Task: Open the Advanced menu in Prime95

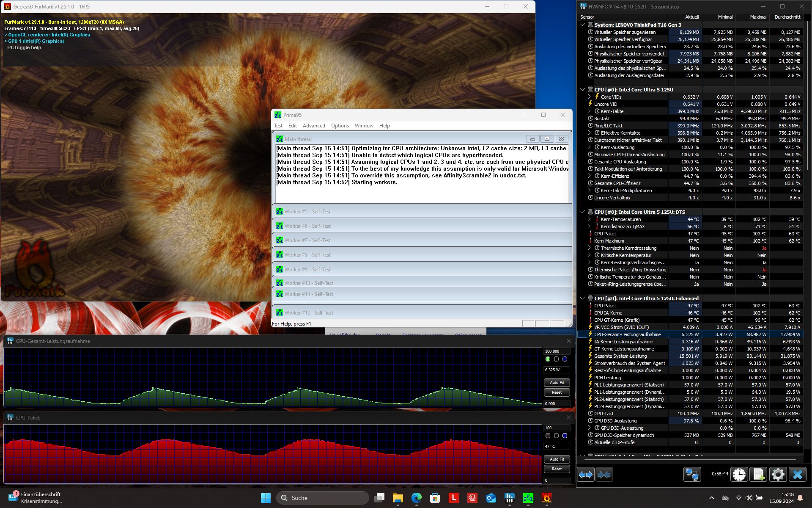Action: (x=313, y=126)
